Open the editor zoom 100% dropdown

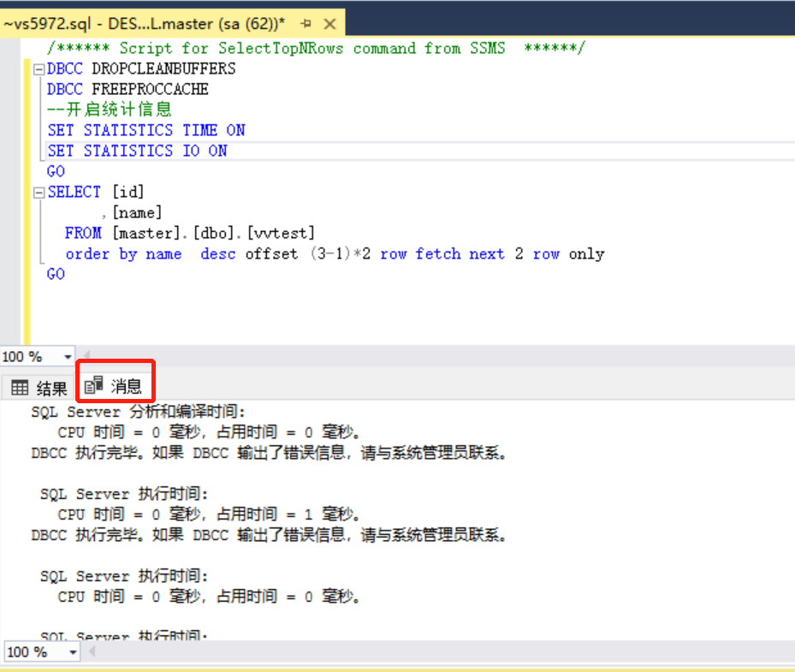tap(67, 356)
